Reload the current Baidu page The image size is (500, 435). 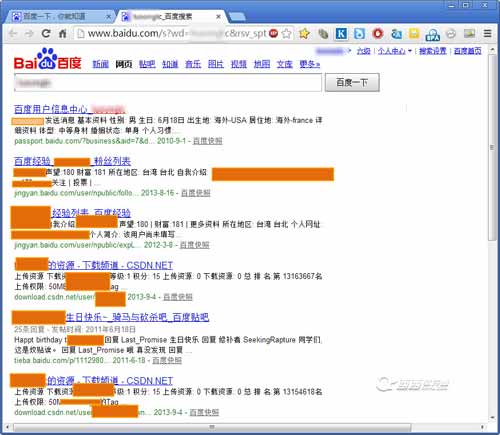(46, 33)
